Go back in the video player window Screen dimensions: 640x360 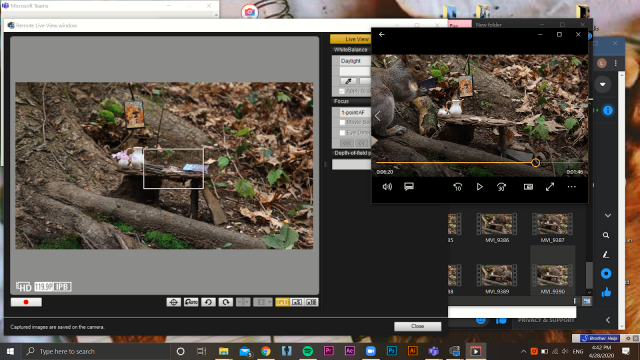382,35
